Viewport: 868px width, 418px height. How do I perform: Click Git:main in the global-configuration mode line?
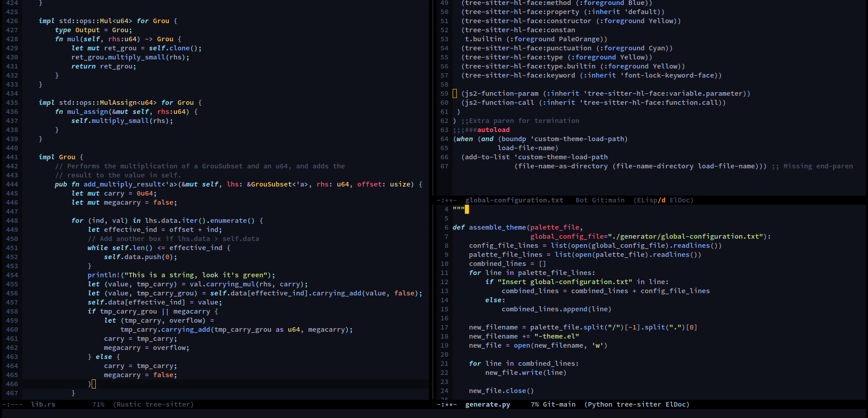[608, 200]
